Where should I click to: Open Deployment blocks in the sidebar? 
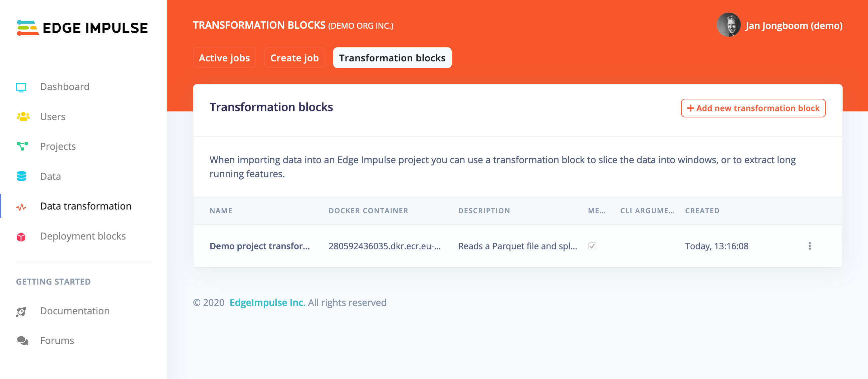point(83,236)
